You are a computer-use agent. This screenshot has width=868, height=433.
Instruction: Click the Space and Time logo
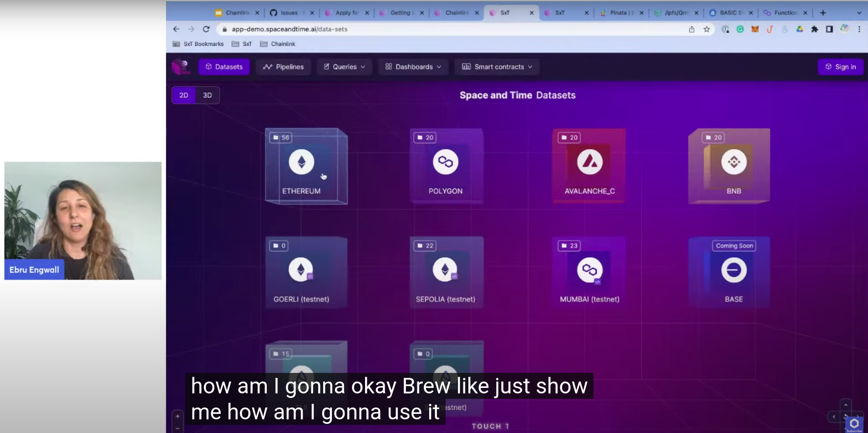tap(181, 67)
